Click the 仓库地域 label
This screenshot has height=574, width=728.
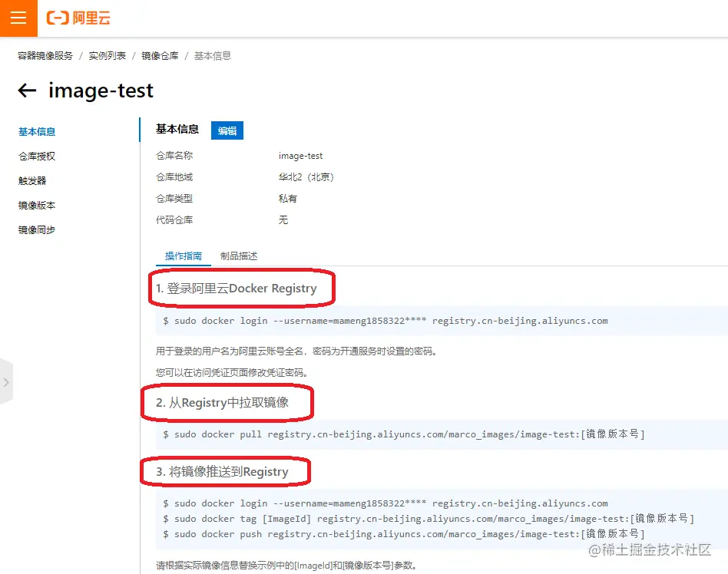coord(174,177)
